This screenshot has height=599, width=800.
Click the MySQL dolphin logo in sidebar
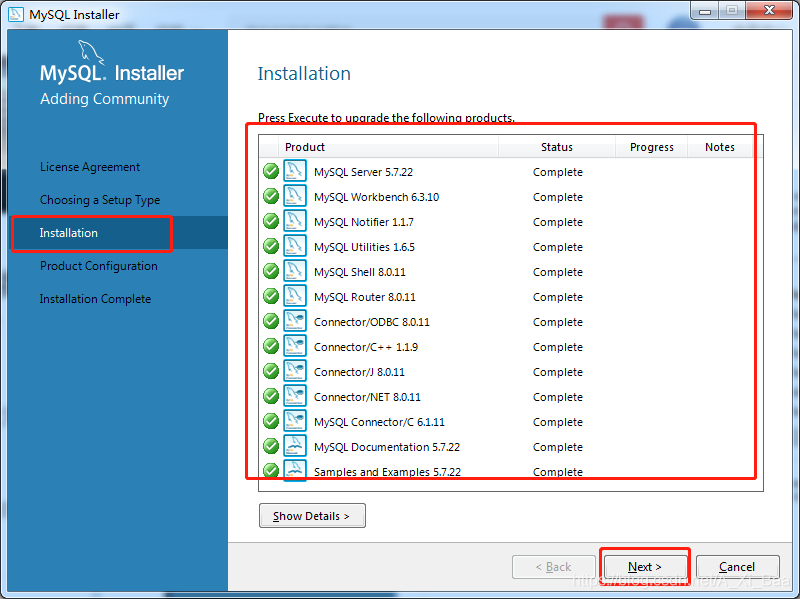90,52
